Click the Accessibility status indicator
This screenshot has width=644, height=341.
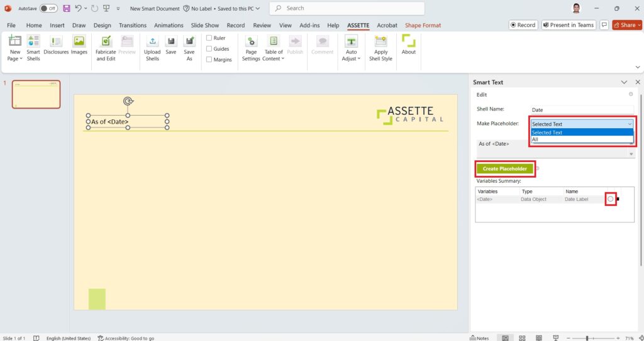126,338
